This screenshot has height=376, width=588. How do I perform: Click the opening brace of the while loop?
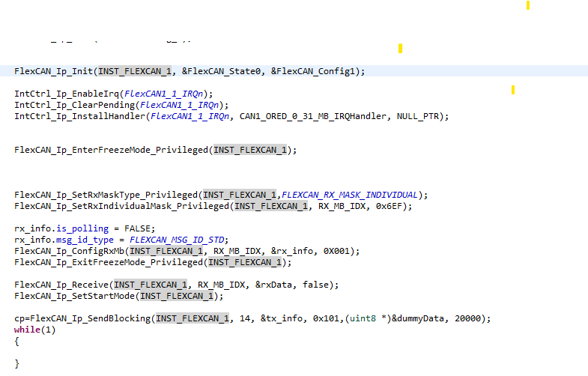(16, 341)
